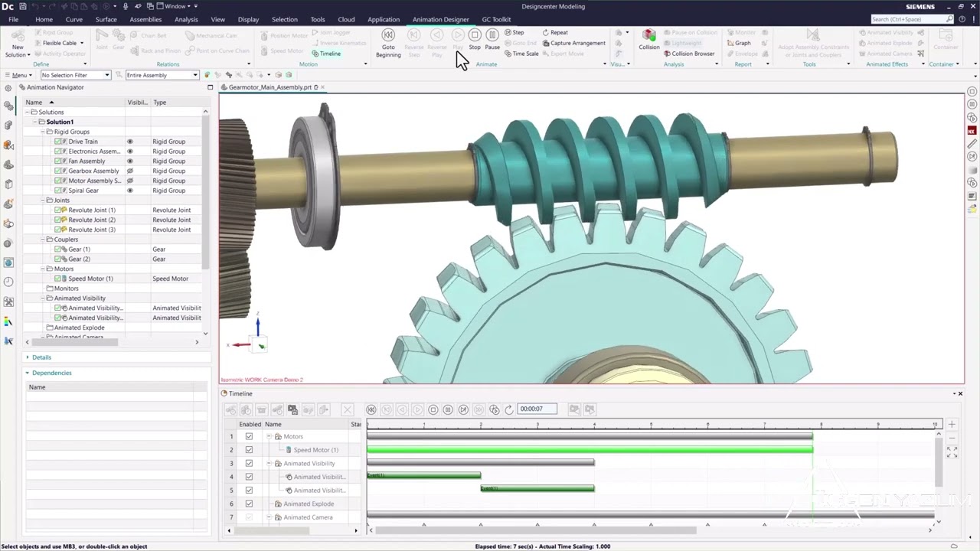The width and height of the screenshot is (980, 551).
Task: Expand the Details section
Action: click(x=41, y=357)
